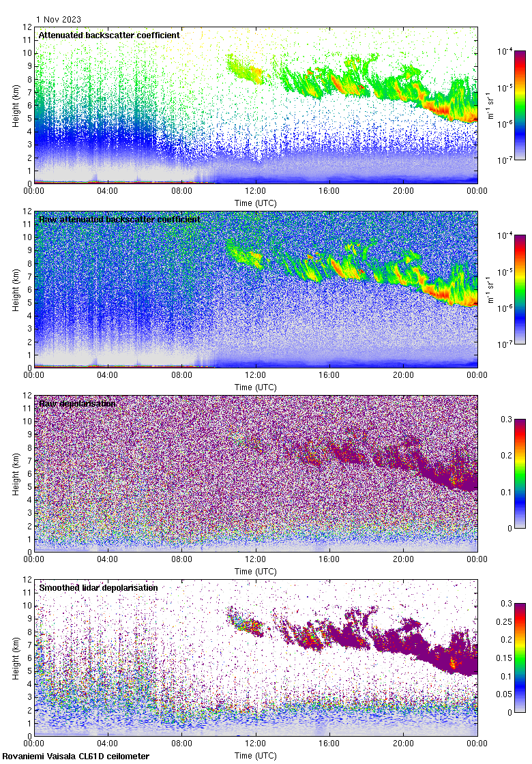The width and height of the screenshot is (532, 764).
Task: Click the raw backscatter plot's colorbar
Action: 520,289
